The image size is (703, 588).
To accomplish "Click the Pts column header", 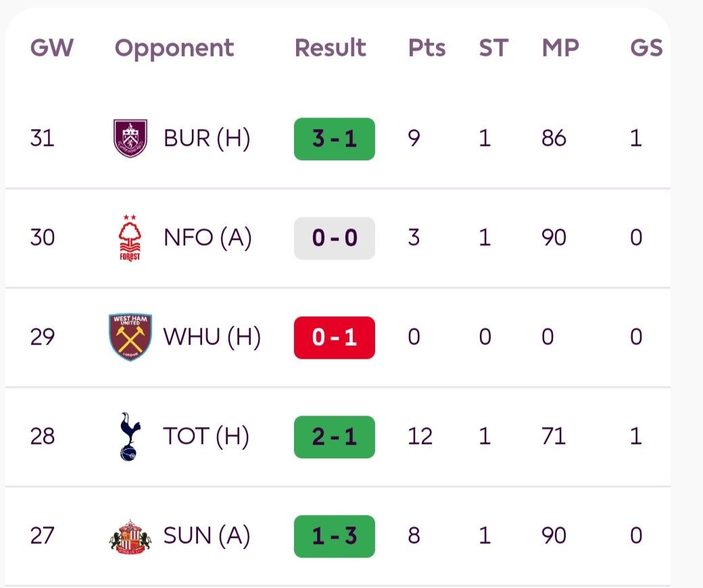I will (427, 48).
